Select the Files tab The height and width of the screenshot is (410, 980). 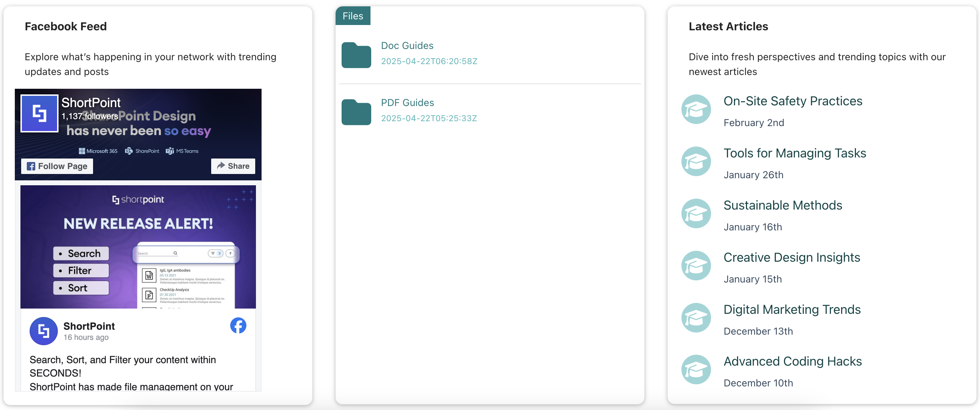point(353,16)
